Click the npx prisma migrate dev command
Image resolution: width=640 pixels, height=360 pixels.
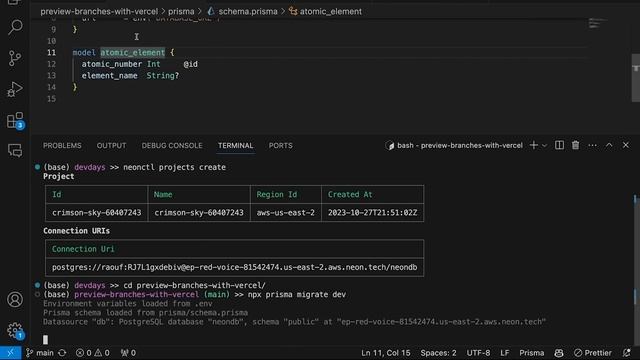pyautogui.click(x=297, y=295)
